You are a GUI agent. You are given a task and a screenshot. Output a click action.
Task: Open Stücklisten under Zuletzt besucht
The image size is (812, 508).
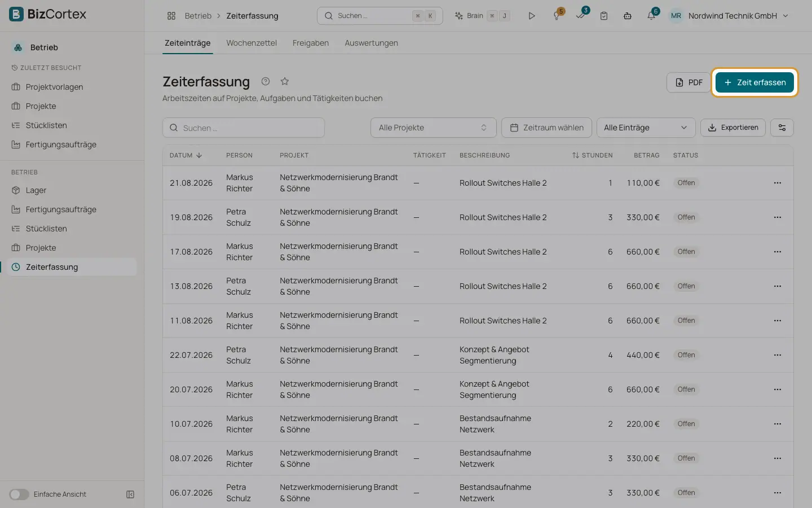pos(46,125)
